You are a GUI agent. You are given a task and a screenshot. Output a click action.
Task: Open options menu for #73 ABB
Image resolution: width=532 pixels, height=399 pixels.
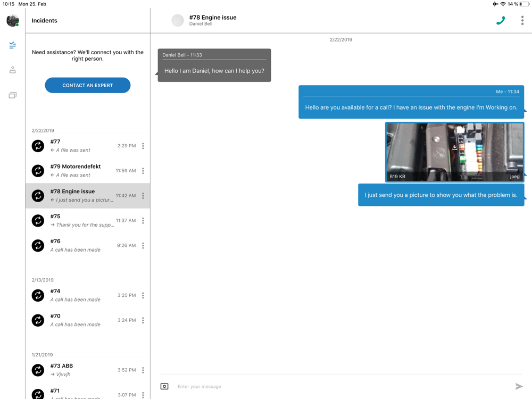143,370
